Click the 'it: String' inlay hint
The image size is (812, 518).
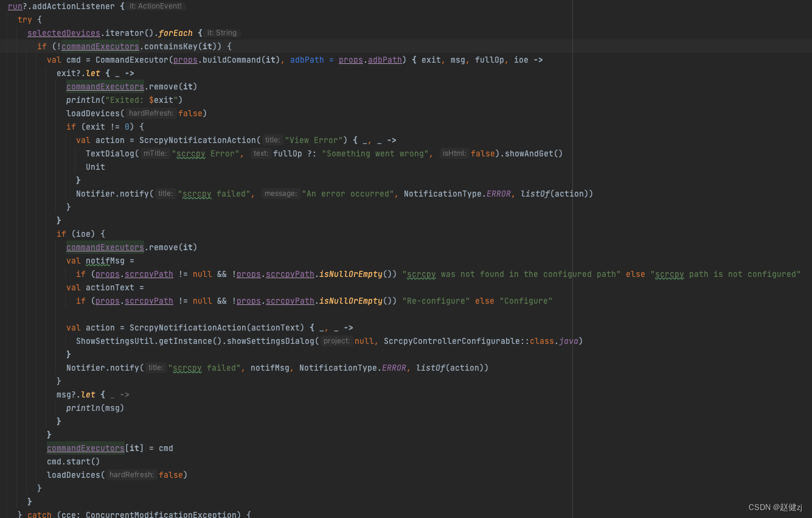pos(222,33)
